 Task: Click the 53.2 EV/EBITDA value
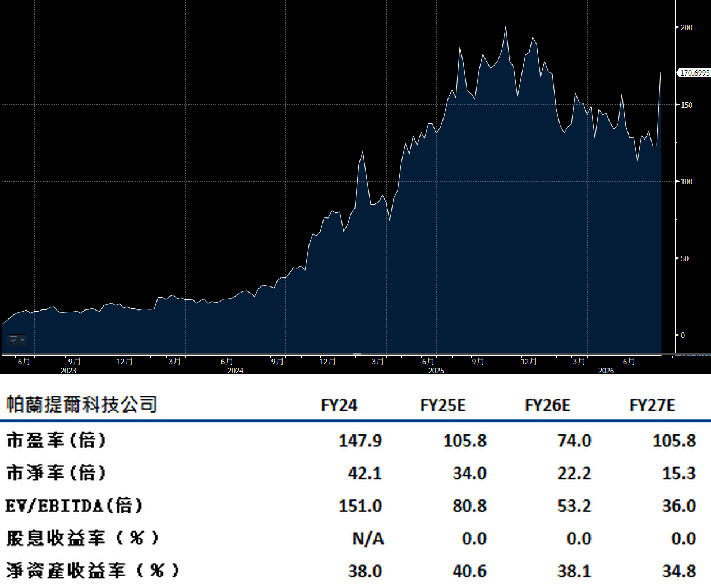(x=574, y=506)
